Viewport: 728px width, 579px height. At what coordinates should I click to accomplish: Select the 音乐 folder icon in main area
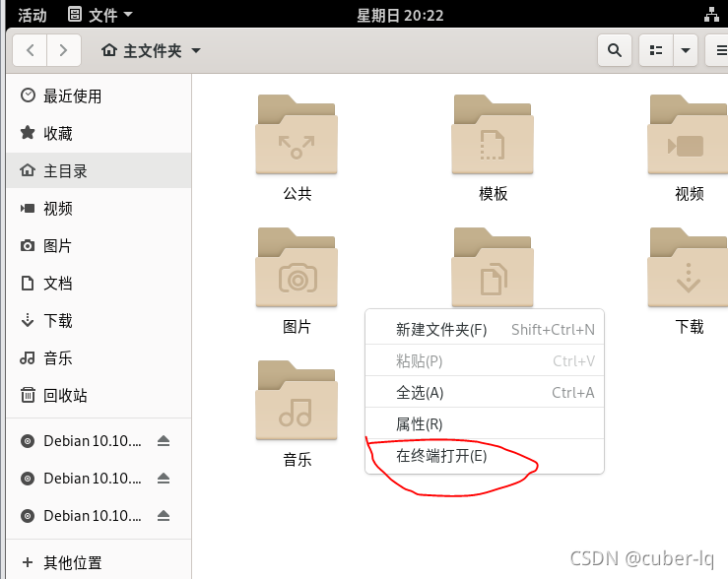click(297, 401)
